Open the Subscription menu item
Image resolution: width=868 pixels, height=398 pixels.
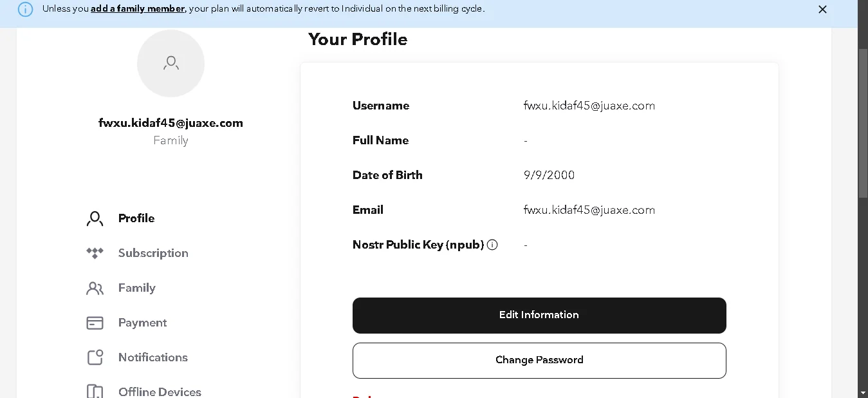click(153, 253)
